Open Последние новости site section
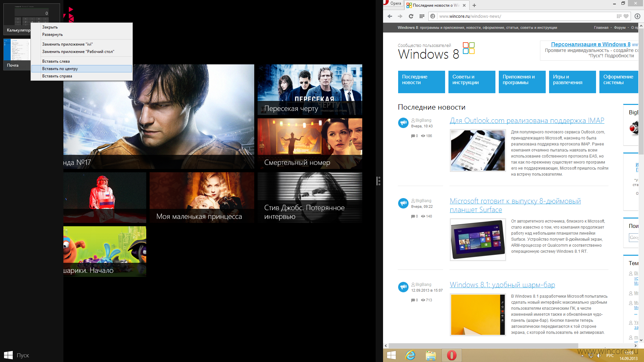Image resolution: width=644 pixels, height=362 pixels. point(421,82)
